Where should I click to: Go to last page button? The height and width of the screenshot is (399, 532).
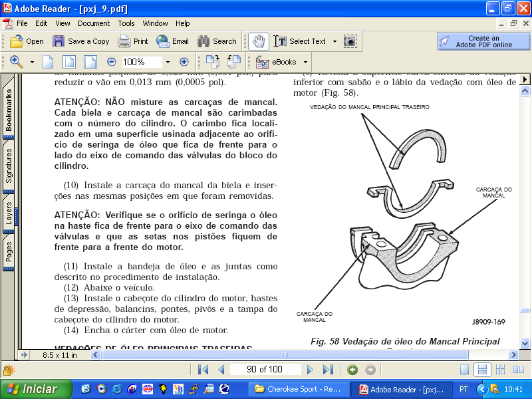[x=328, y=369]
